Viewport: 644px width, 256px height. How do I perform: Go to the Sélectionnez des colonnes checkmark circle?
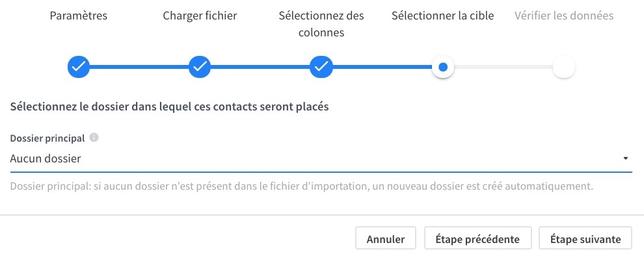coord(321,66)
